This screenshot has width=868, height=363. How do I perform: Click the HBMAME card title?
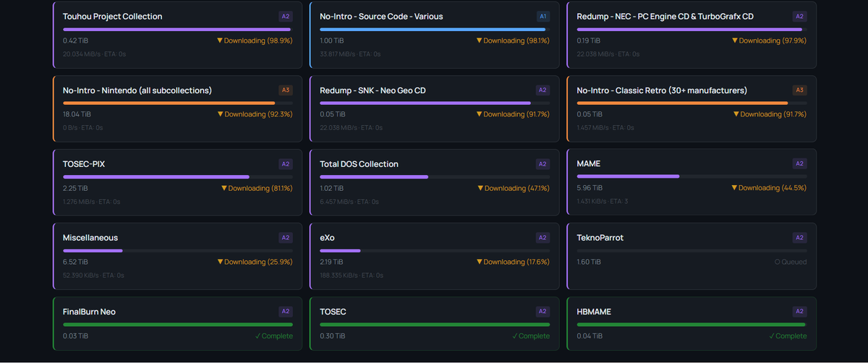pos(594,312)
